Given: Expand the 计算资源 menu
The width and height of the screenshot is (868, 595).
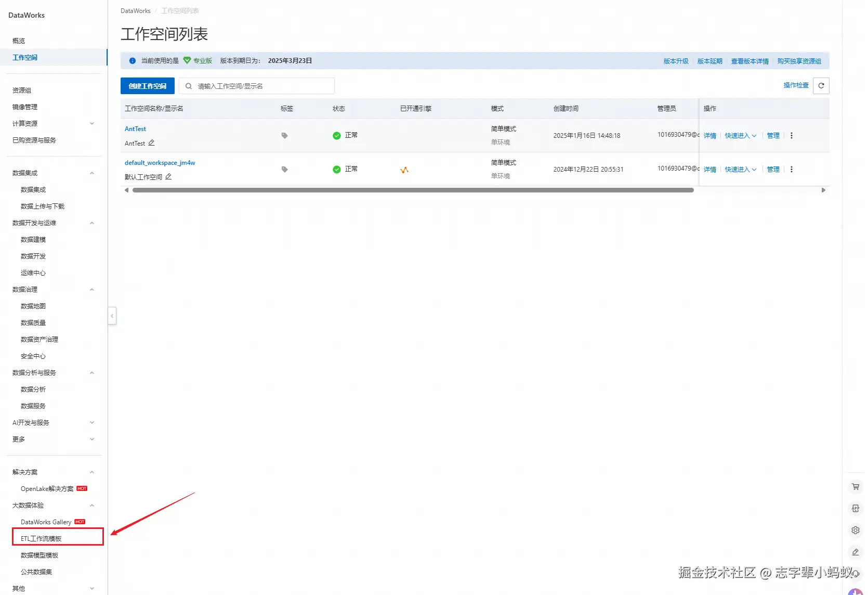Looking at the screenshot, I should (92, 123).
